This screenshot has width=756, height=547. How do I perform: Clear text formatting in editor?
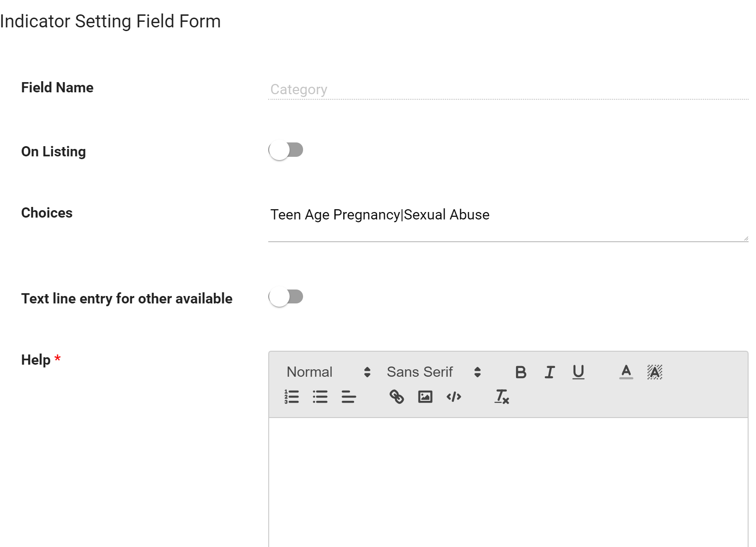point(502,397)
